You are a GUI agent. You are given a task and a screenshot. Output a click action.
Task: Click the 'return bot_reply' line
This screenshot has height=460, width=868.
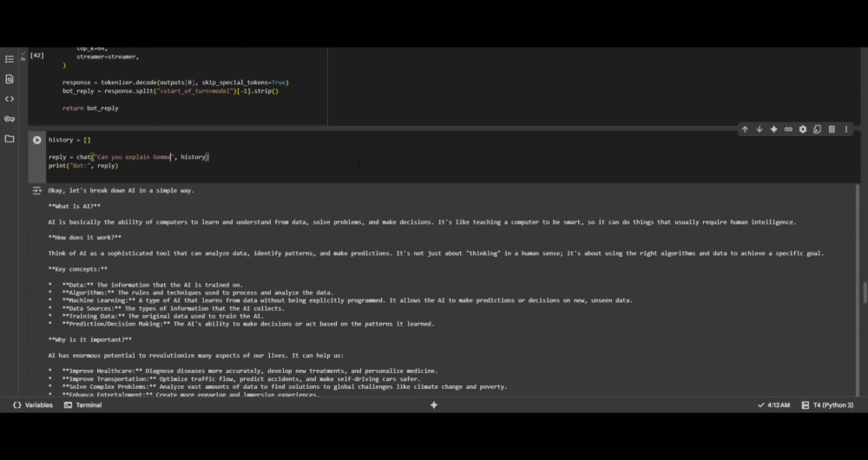(90, 108)
